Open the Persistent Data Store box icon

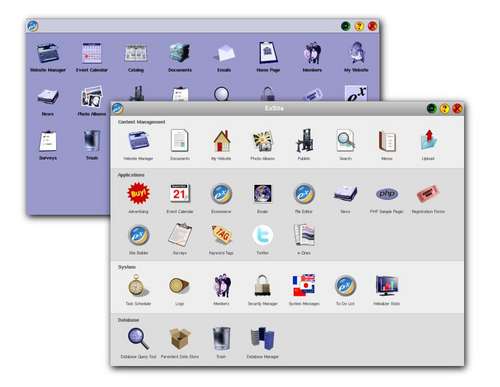point(180,339)
